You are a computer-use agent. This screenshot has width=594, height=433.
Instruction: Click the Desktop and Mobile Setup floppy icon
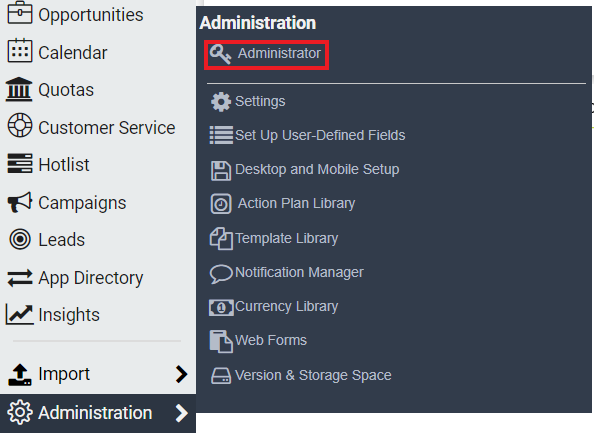221,170
